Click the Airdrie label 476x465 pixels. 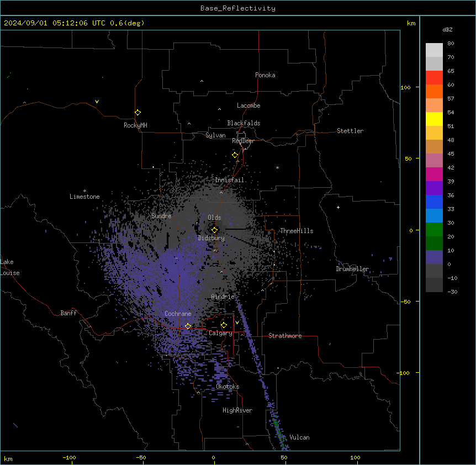coord(223,297)
